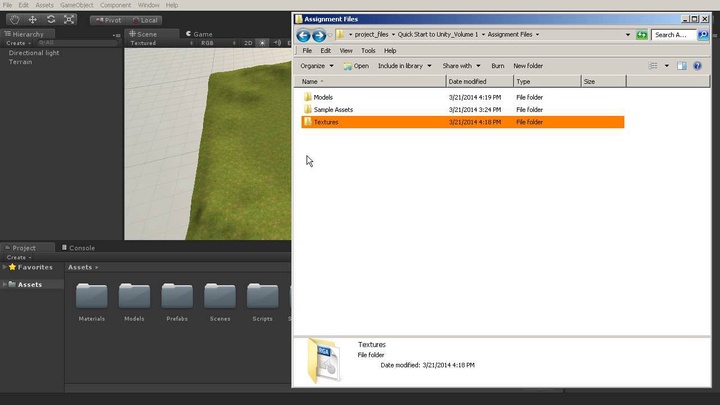720x405 pixels.
Task: Select Directional light in Hierarchy
Action: tap(33, 53)
